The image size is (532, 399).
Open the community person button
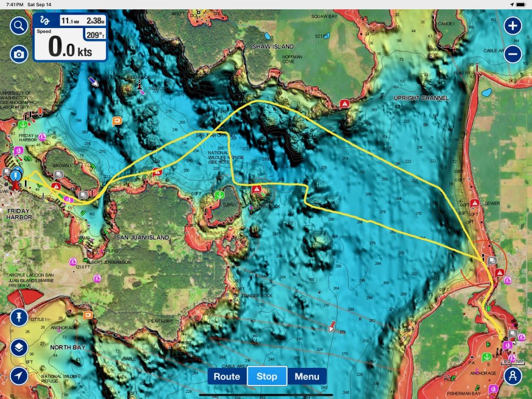[x=513, y=376]
